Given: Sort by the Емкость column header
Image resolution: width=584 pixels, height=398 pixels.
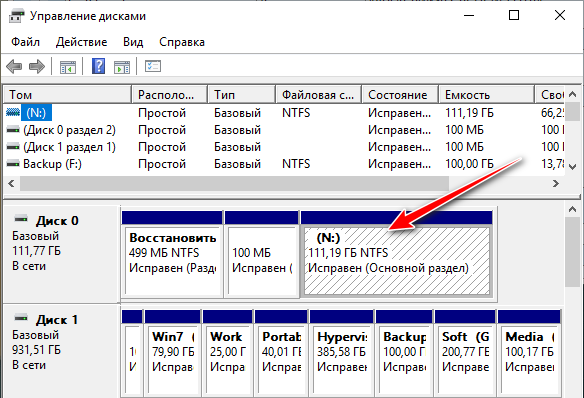Looking at the screenshot, I should point(486,95).
